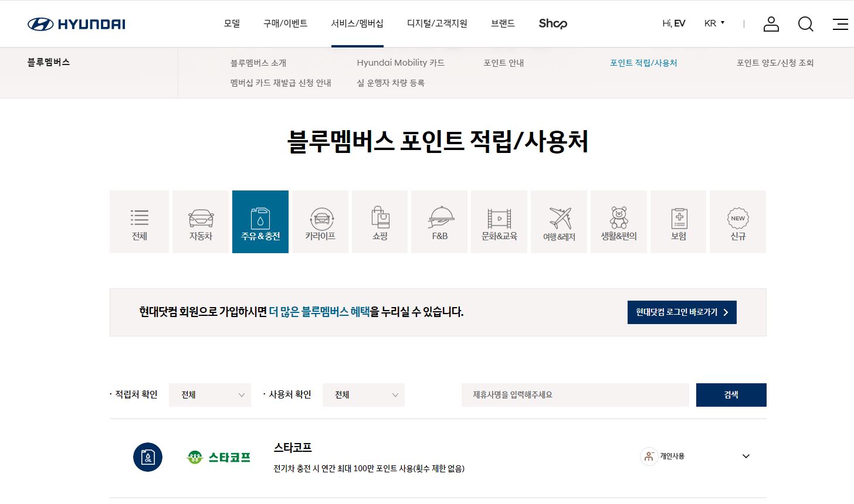Open the search magnifier icon

pos(806,24)
